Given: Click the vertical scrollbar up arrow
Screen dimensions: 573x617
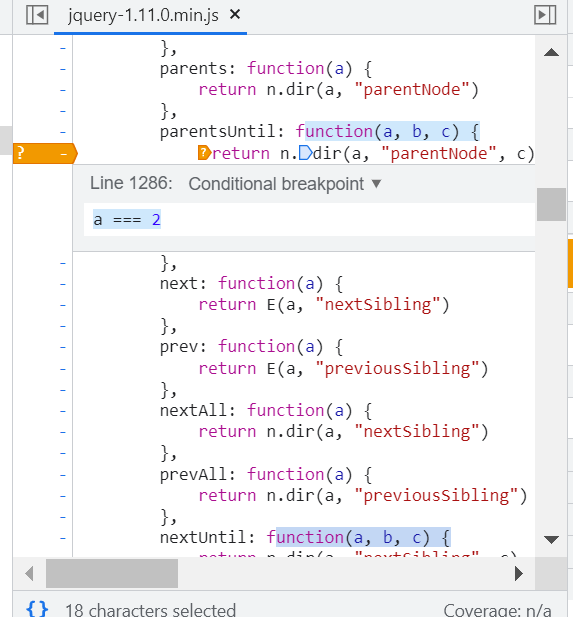Looking at the screenshot, I should [x=551, y=52].
